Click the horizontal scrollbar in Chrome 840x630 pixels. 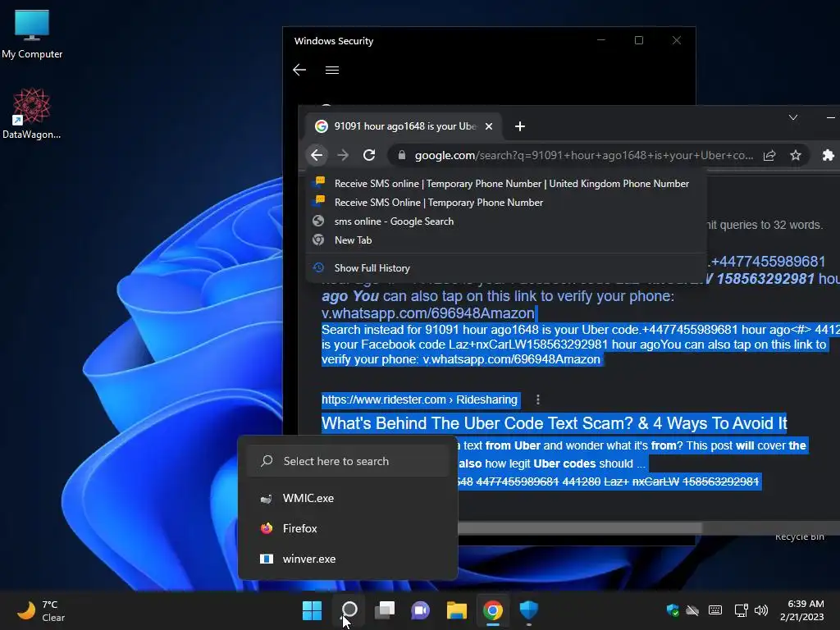tap(580, 528)
